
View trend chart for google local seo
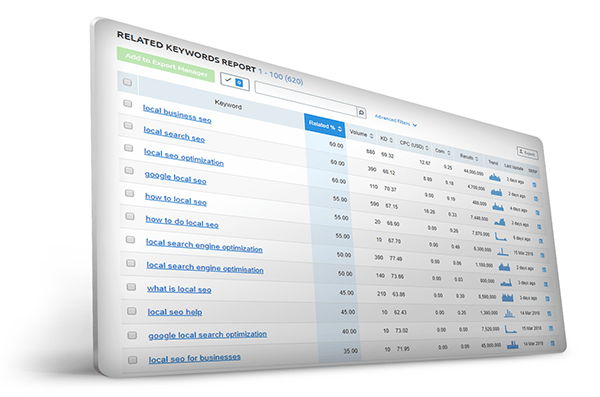point(499,221)
